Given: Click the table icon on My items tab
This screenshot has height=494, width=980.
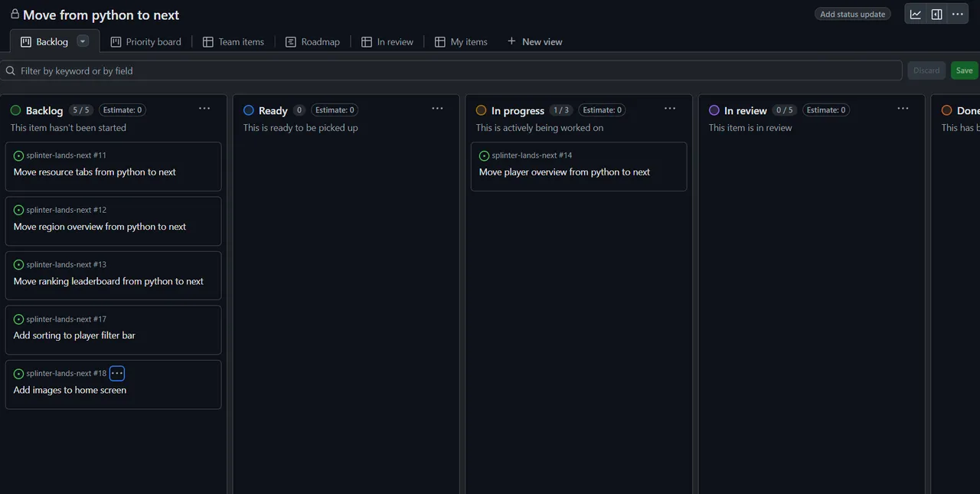Looking at the screenshot, I should tap(440, 41).
